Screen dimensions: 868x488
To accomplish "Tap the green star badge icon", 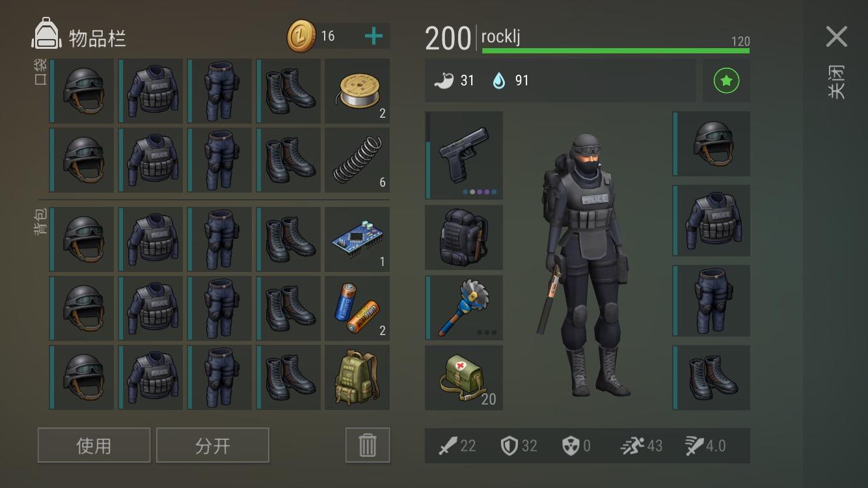I will tap(726, 81).
